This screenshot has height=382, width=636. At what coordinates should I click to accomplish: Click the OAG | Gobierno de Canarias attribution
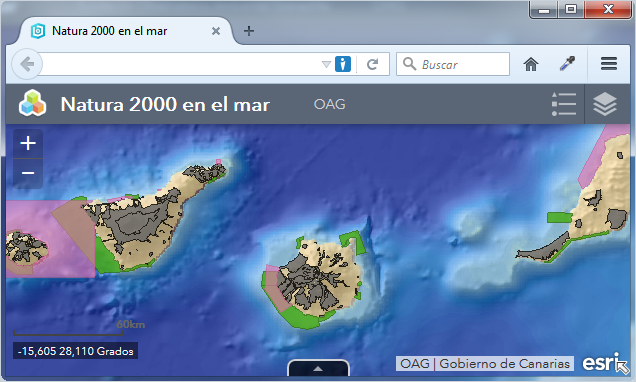485,363
